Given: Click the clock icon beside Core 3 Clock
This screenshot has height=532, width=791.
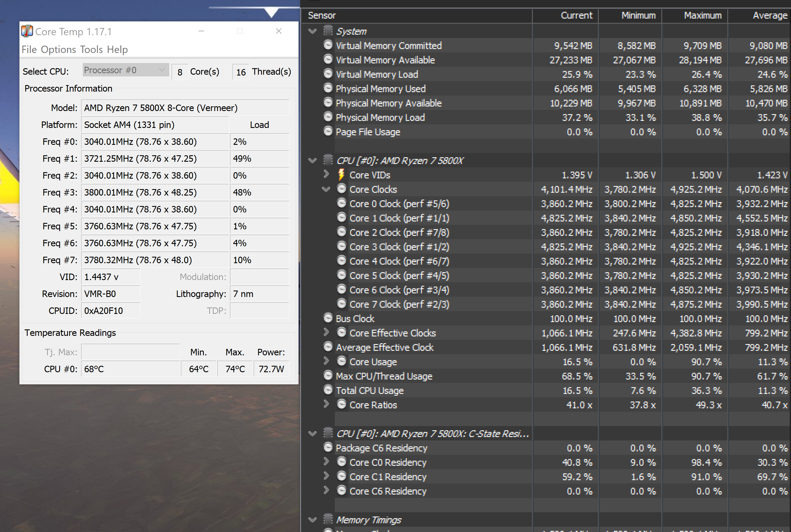Looking at the screenshot, I should 341,246.
